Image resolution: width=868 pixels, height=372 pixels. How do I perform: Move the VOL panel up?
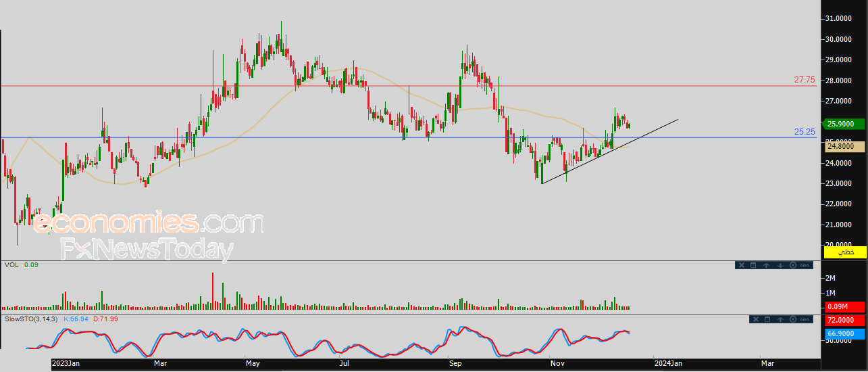(767, 265)
